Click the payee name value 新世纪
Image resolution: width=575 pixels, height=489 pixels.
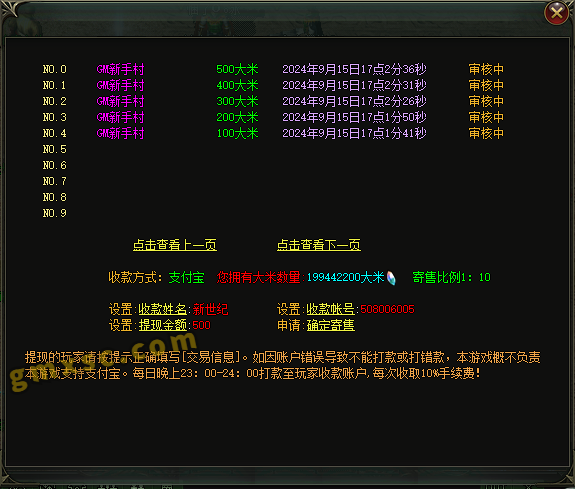210,309
